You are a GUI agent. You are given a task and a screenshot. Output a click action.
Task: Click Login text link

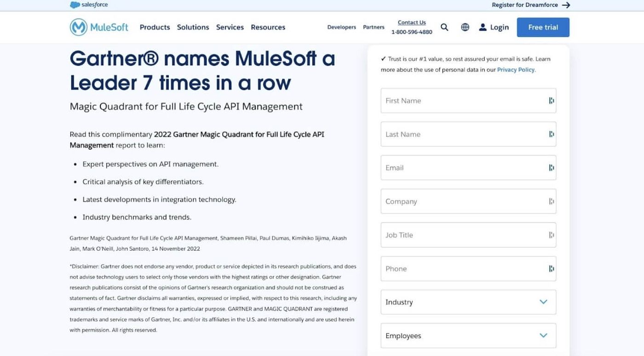coord(499,27)
